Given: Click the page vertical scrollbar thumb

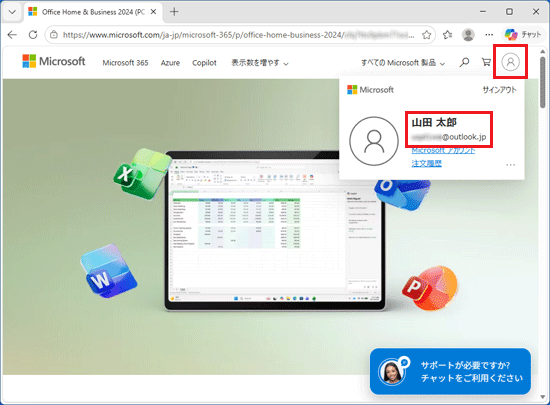Looking at the screenshot, I should 543,82.
